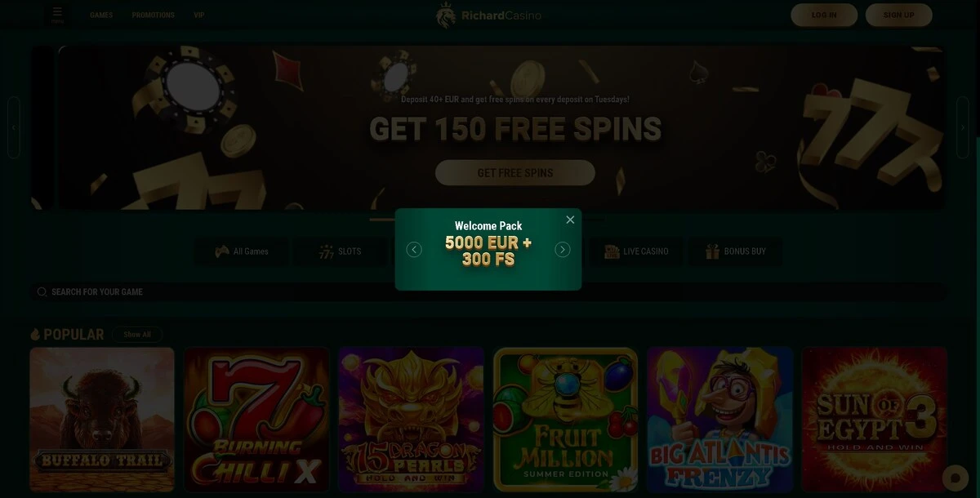Go to the VIP page
980x498 pixels.
pos(199,16)
